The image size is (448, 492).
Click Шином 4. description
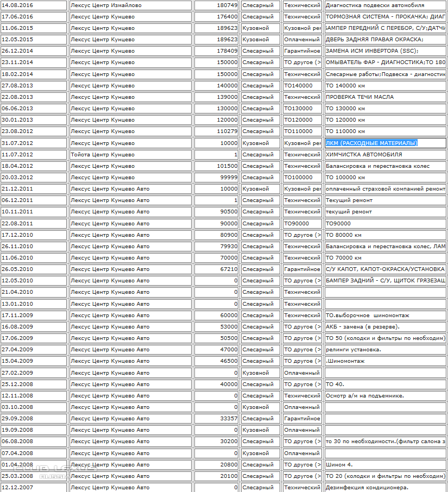pyautogui.click(x=385, y=464)
